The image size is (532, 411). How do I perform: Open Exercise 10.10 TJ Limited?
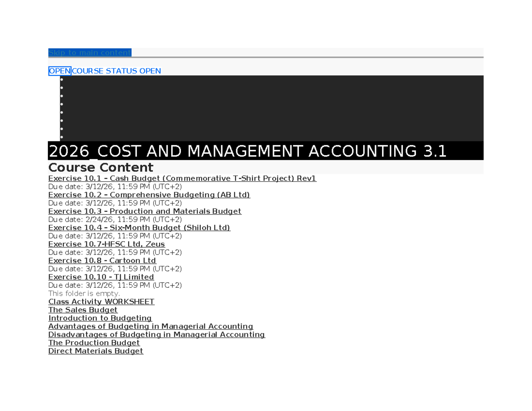click(x=101, y=277)
